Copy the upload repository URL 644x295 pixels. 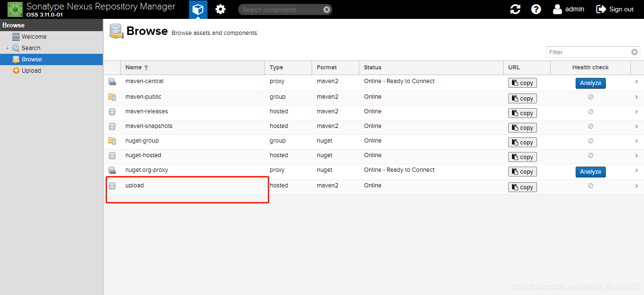tap(522, 187)
